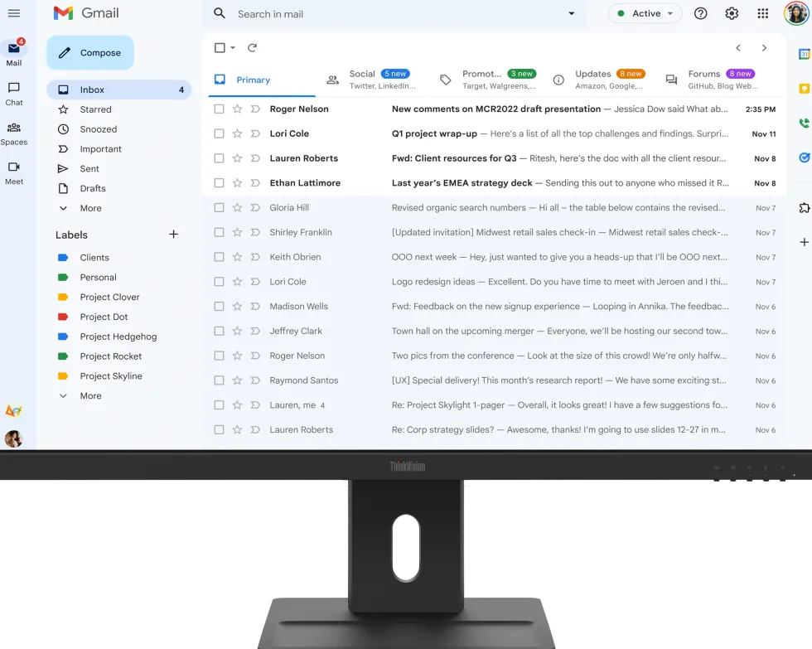The height and width of the screenshot is (649, 812).
Task: Open the Forums tab
Action: [x=713, y=80]
